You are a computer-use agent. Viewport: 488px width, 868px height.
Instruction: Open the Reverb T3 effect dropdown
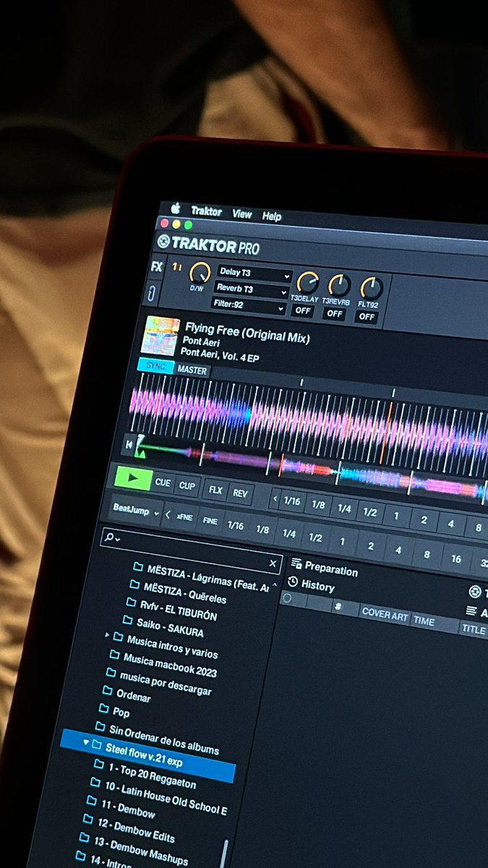click(x=251, y=291)
